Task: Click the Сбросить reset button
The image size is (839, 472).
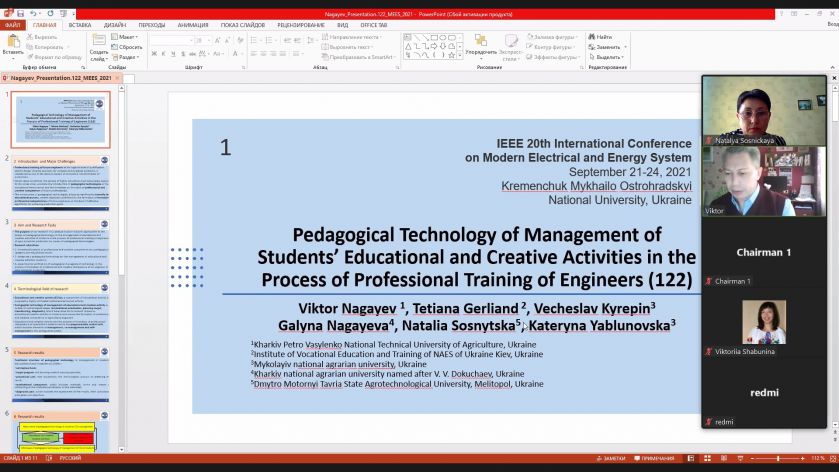Action: (x=127, y=47)
